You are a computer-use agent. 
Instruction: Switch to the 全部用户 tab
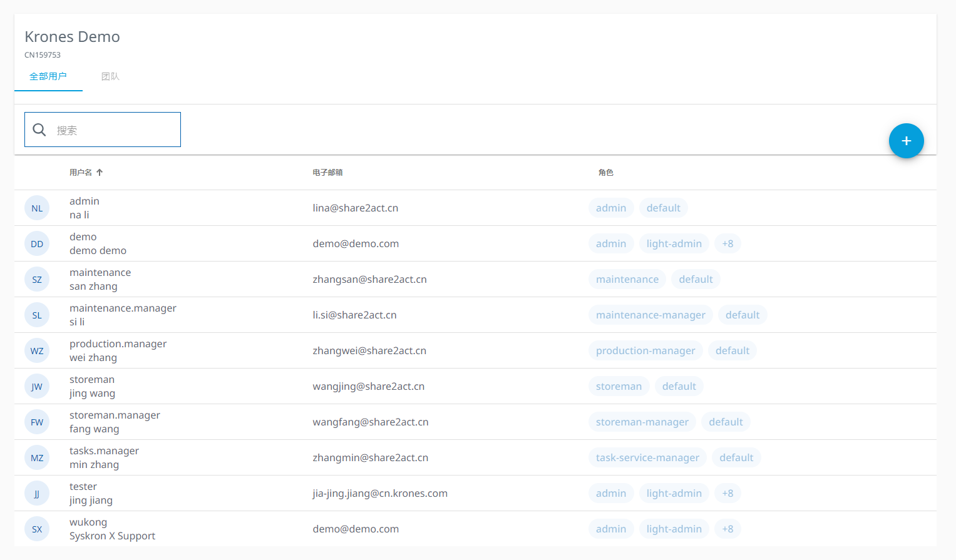[x=48, y=76]
